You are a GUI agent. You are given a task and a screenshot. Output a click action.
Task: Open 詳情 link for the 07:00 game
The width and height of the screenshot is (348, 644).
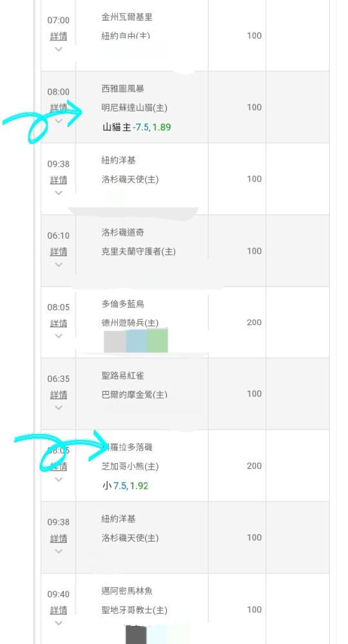pyautogui.click(x=59, y=37)
